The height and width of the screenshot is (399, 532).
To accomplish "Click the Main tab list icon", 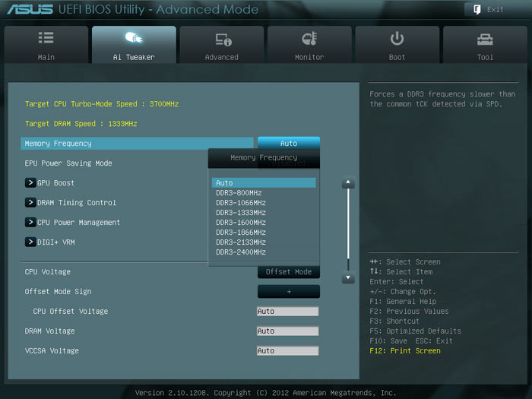I will [x=46, y=38].
